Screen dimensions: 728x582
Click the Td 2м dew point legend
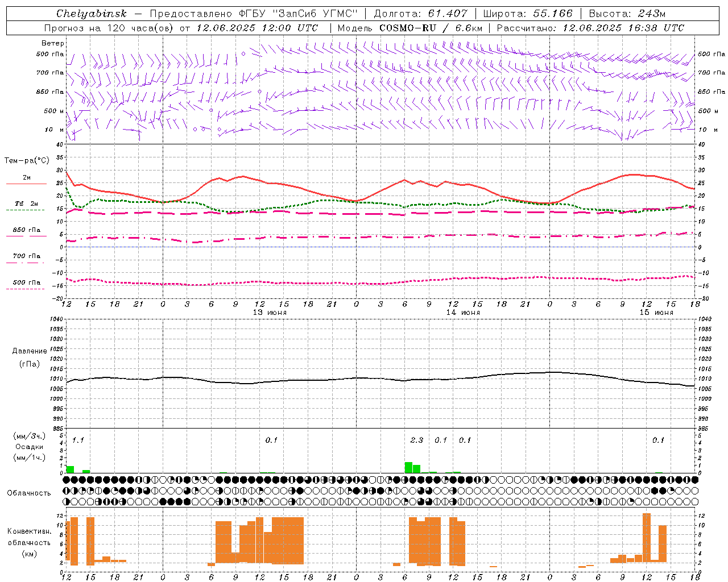click(26, 203)
